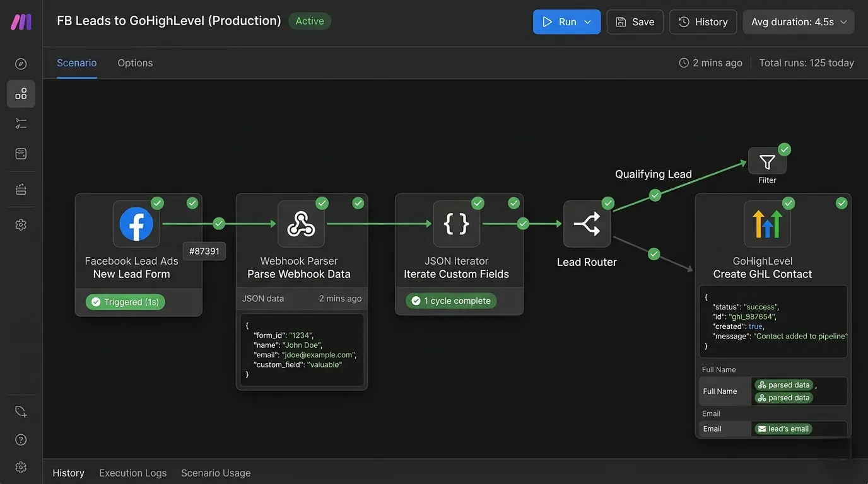Click the check on Qualifying Lead route
The width and height of the screenshot is (868, 484).
[655, 195]
